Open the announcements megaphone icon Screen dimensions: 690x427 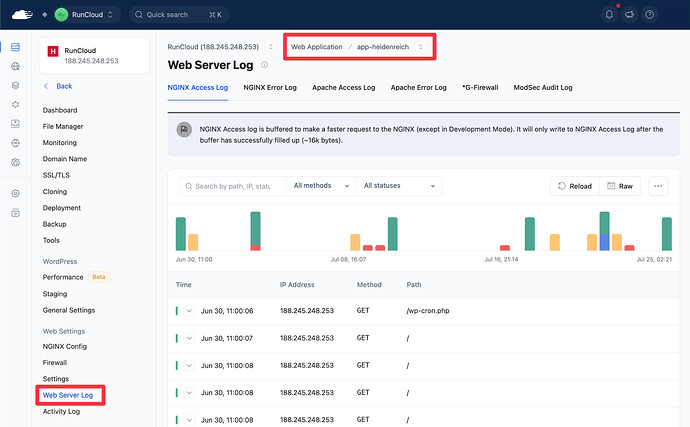629,15
